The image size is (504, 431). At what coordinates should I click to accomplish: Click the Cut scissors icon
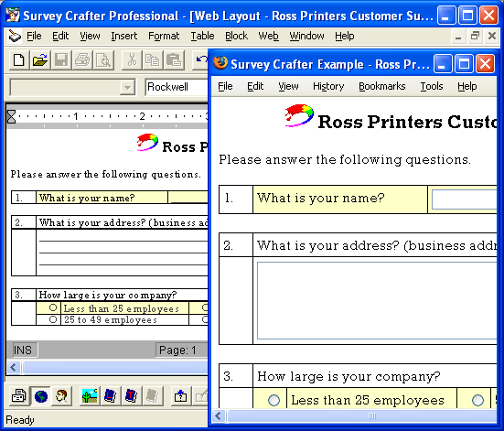click(132, 59)
